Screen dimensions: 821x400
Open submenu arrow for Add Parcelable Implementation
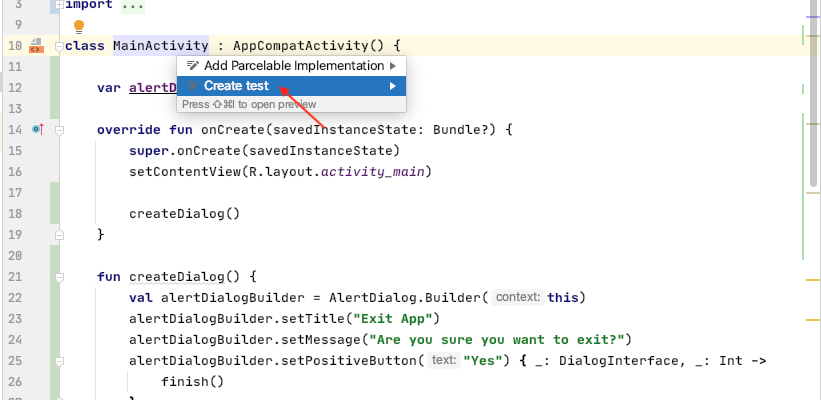[393, 66]
